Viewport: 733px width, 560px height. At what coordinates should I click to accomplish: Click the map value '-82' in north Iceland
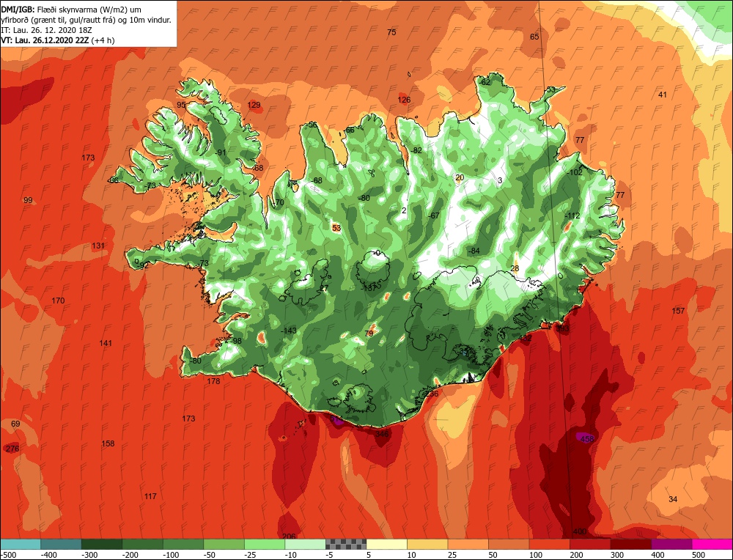(x=416, y=150)
